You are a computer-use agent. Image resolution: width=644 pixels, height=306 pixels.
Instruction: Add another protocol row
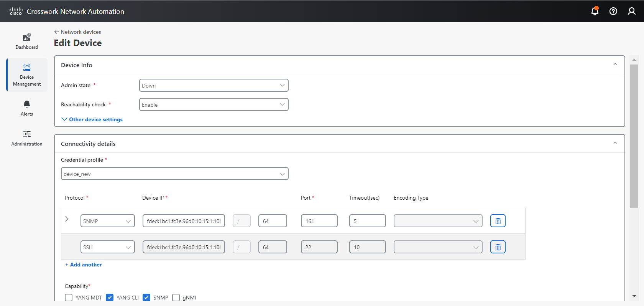pyautogui.click(x=83, y=265)
